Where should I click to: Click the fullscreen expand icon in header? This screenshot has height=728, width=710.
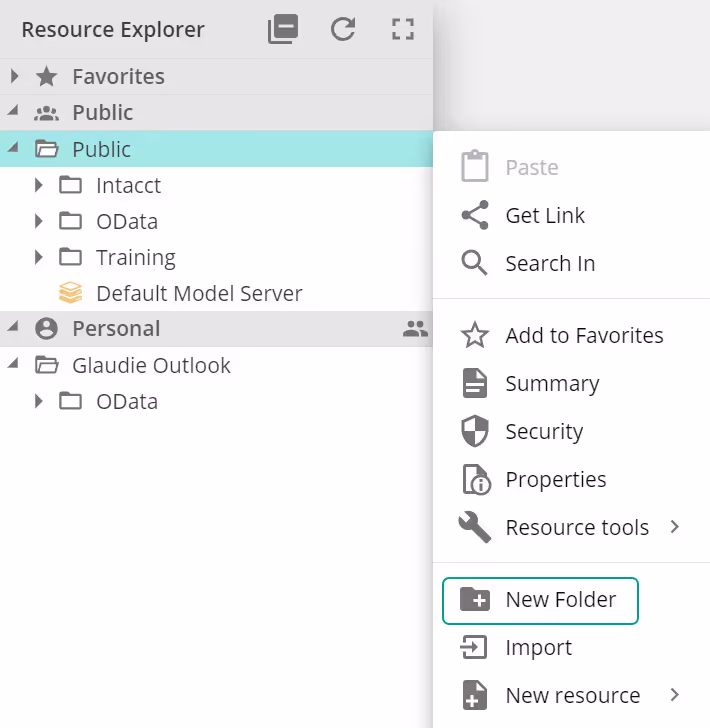tap(402, 30)
